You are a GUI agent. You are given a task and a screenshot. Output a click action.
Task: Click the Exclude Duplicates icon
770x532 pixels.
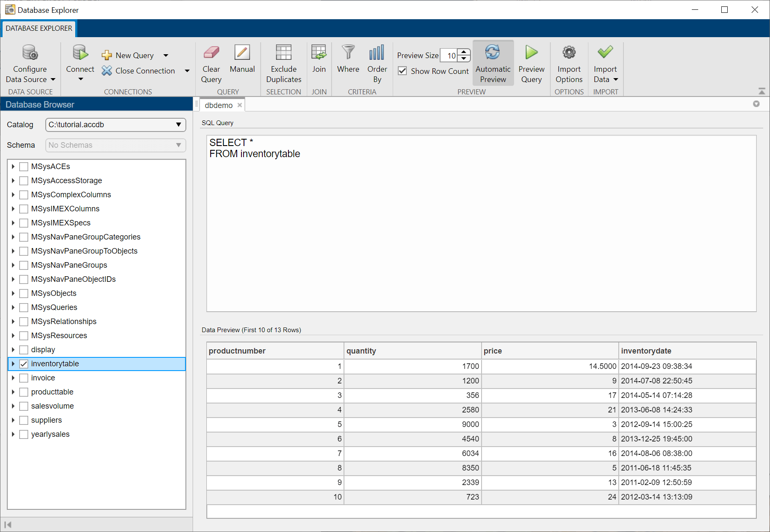(283, 53)
